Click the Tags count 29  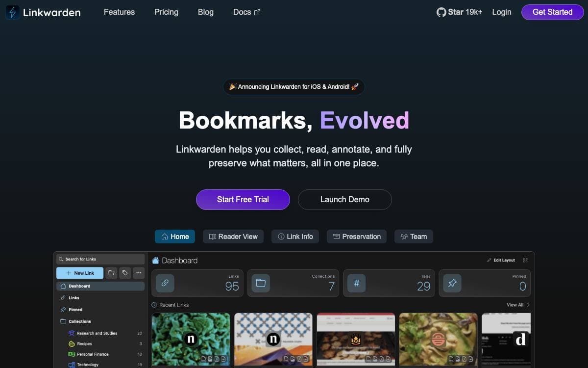tap(424, 286)
